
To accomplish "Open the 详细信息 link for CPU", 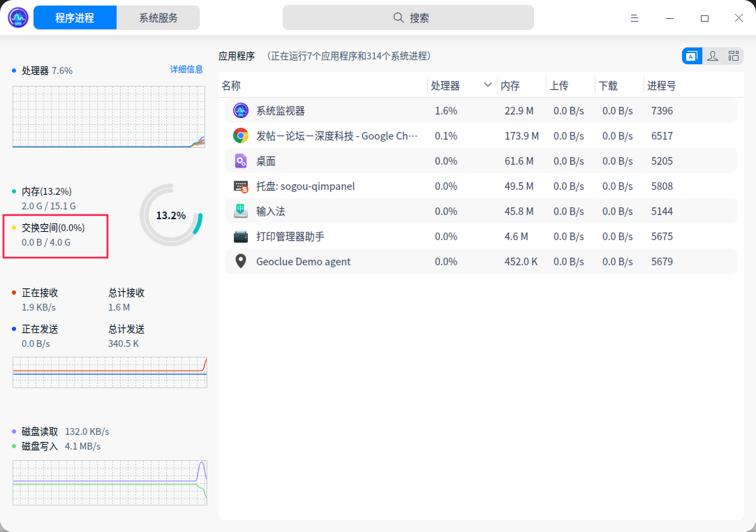I will pyautogui.click(x=186, y=69).
